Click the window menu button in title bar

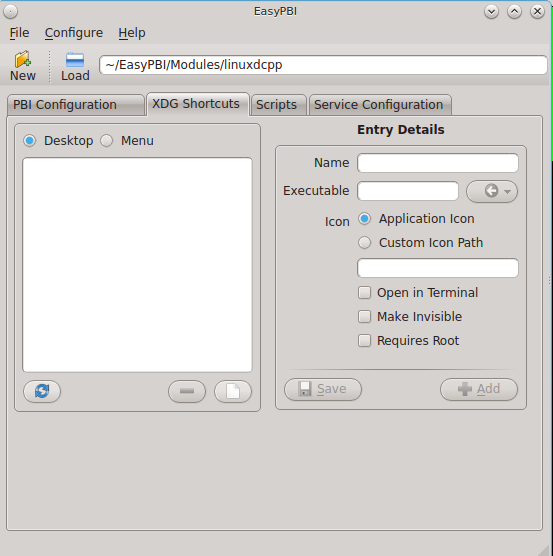pyautogui.click(x=11, y=12)
